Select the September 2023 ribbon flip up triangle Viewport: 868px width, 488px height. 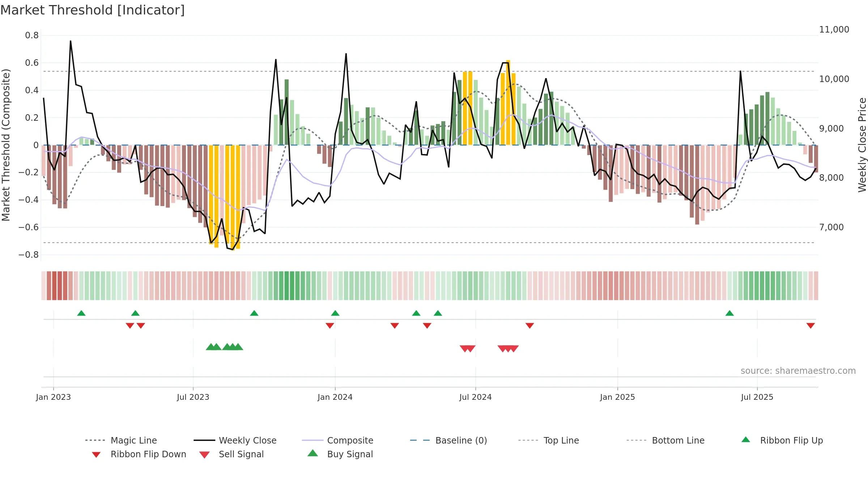tap(254, 313)
